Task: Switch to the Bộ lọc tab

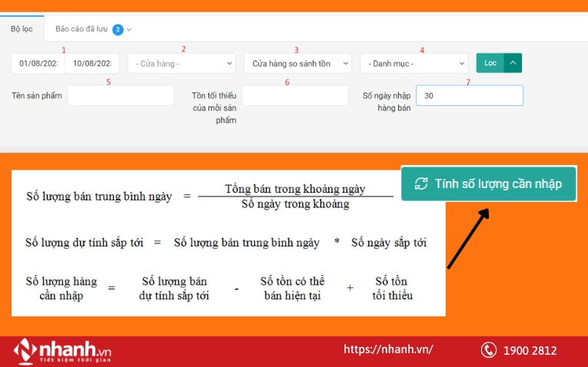Action: coord(21,29)
